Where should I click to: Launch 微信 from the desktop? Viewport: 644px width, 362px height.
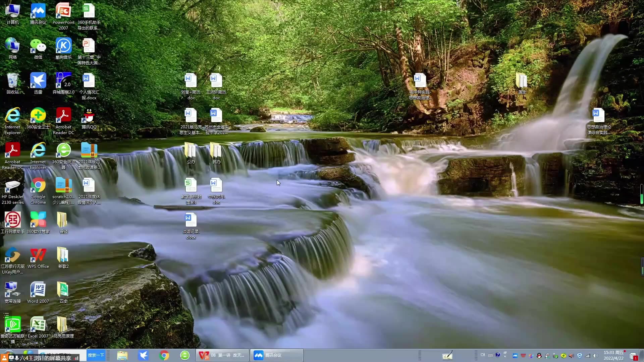tap(38, 49)
